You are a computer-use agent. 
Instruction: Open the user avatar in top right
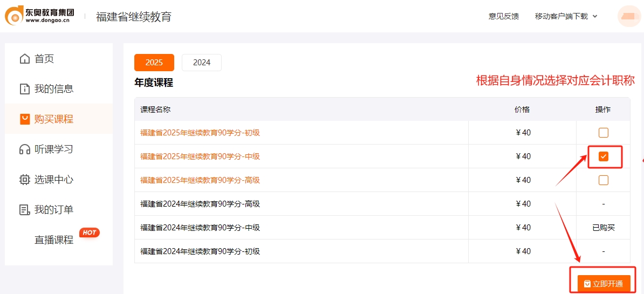629,16
